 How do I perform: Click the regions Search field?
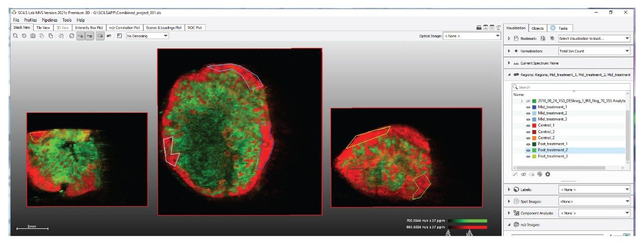(x=569, y=87)
